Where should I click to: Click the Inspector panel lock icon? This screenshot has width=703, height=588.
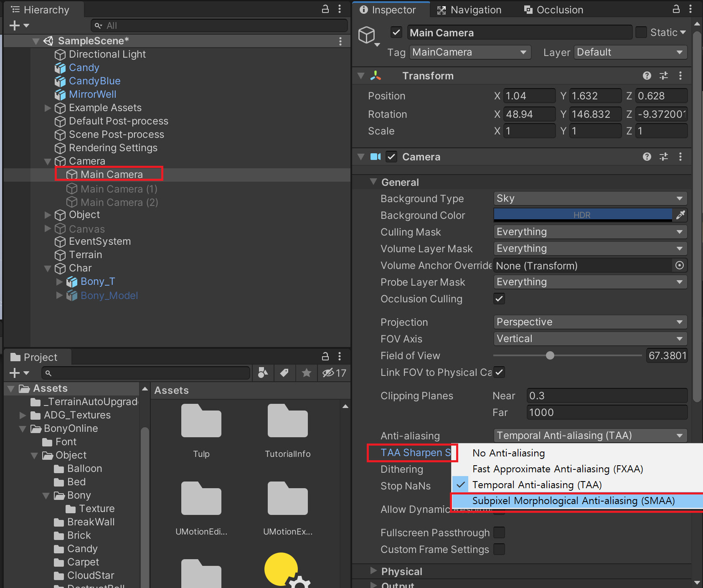[x=676, y=9]
